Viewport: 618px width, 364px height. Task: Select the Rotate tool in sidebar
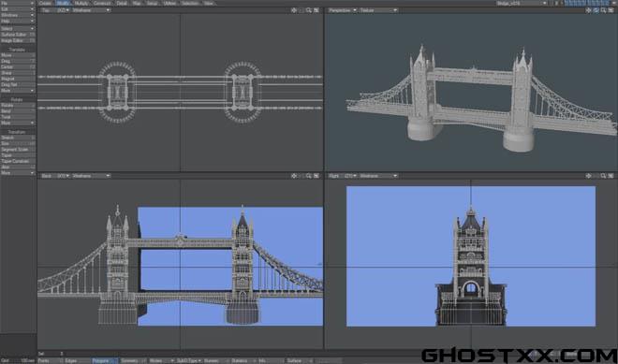pyautogui.click(x=18, y=106)
